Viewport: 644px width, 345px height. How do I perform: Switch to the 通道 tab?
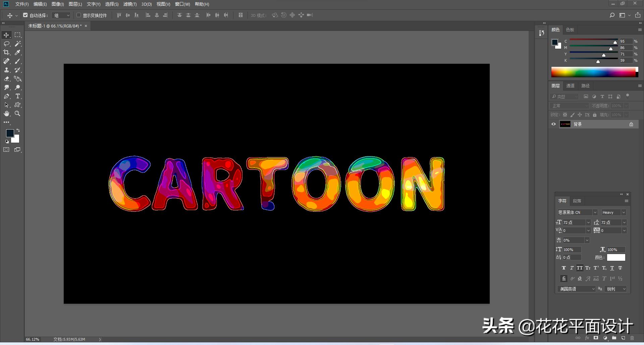pos(570,86)
